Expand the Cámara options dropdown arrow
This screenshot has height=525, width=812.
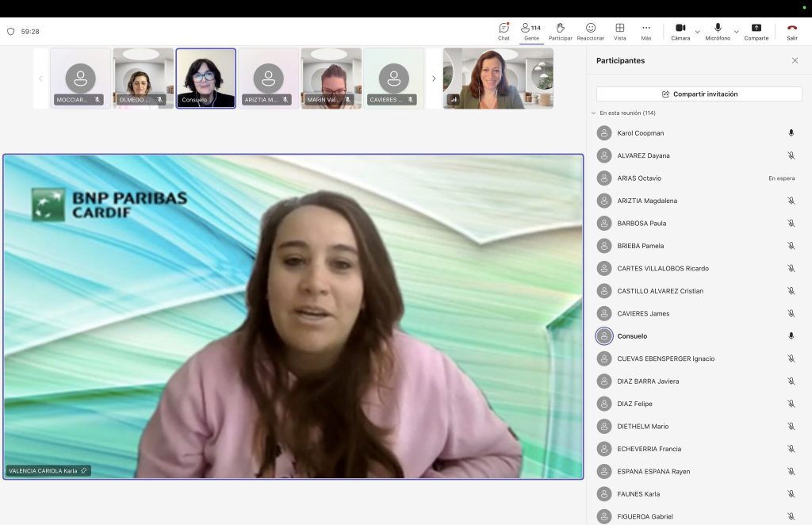point(698,32)
